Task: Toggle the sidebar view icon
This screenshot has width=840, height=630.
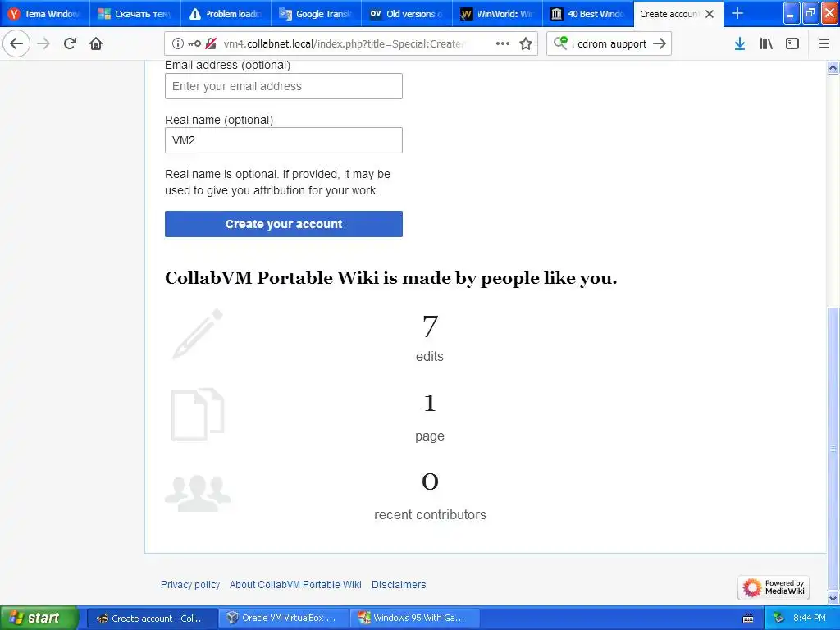Action: point(792,43)
